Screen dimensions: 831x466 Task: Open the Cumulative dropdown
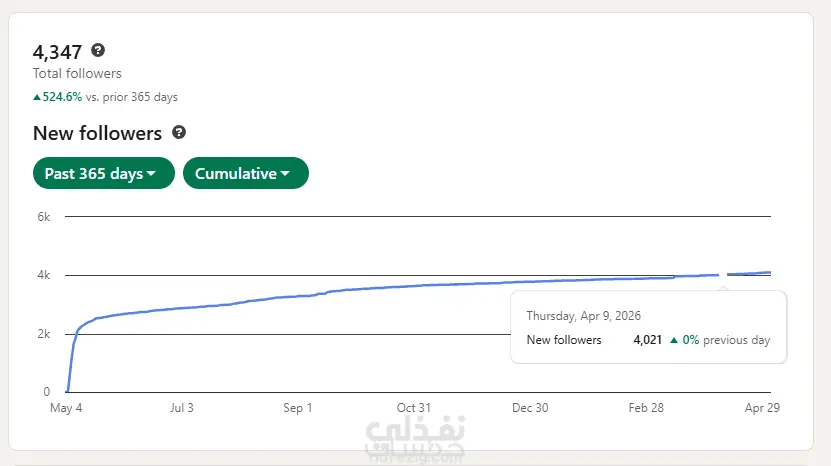pyautogui.click(x=246, y=173)
